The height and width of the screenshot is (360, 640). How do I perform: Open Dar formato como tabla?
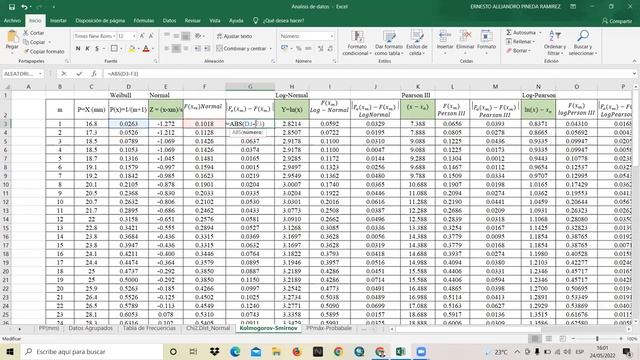coord(389,43)
